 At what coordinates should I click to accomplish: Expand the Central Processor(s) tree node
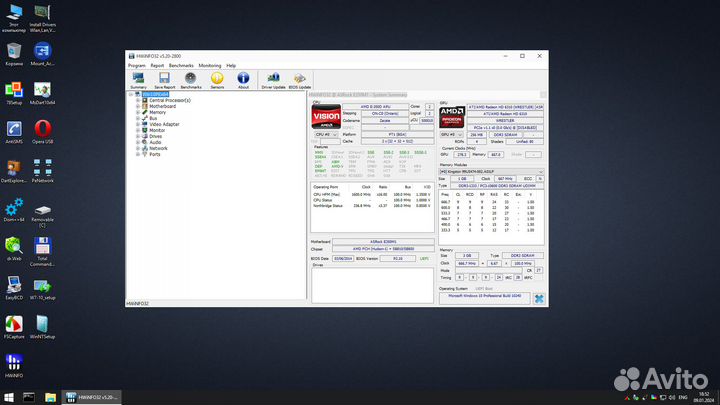(x=138, y=100)
